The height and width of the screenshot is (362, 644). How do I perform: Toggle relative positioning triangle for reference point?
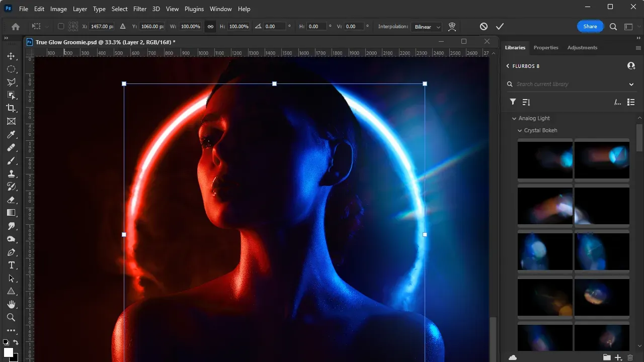(x=123, y=27)
